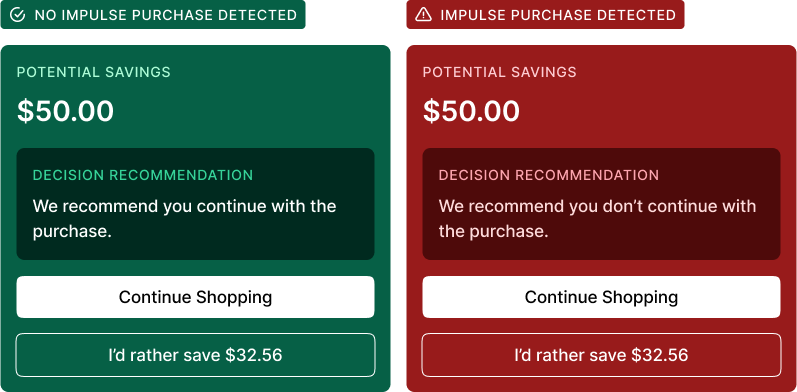Click "We recommend you continue with the purchase" text
This screenshot has height=392, width=797.
coord(185,219)
